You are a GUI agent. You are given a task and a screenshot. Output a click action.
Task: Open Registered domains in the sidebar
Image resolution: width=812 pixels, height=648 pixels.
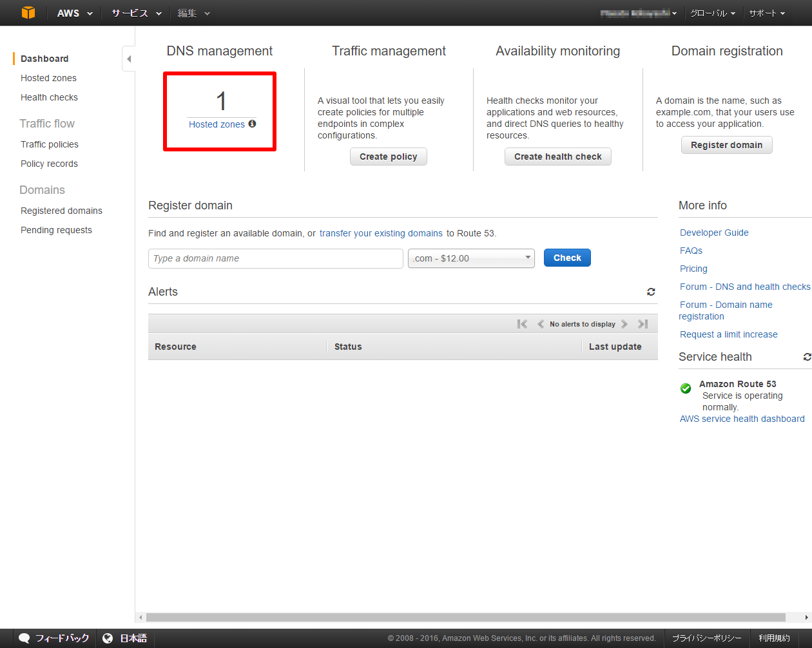[61, 211]
